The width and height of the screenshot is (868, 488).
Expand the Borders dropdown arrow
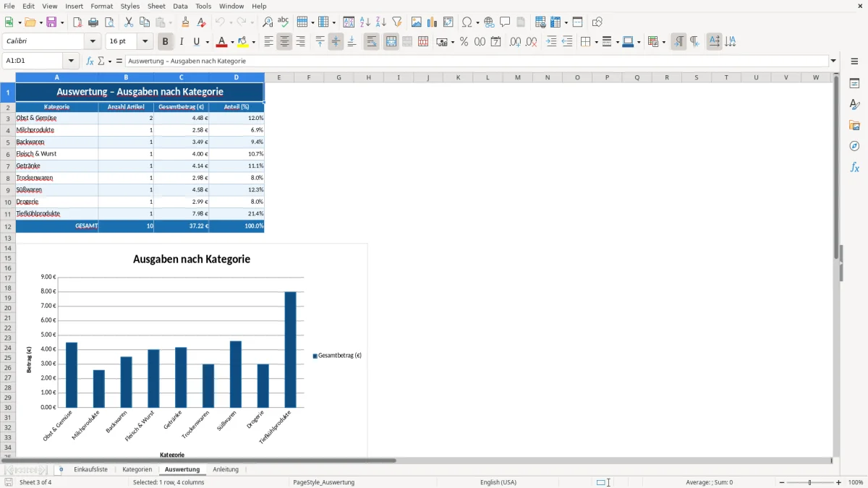coord(595,42)
